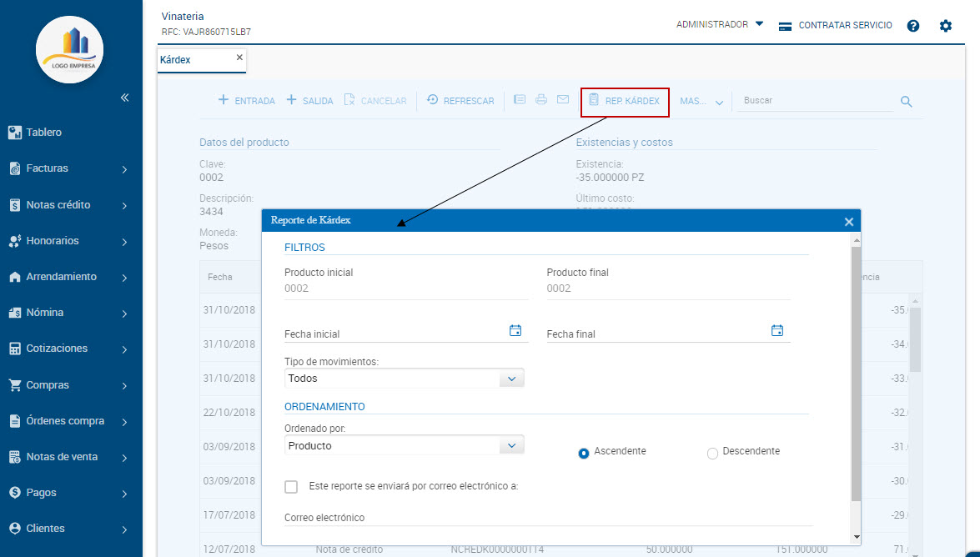The height and width of the screenshot is (557, 980).
Task: Switch to the Kárdex tab
Action: pos(176,60)
